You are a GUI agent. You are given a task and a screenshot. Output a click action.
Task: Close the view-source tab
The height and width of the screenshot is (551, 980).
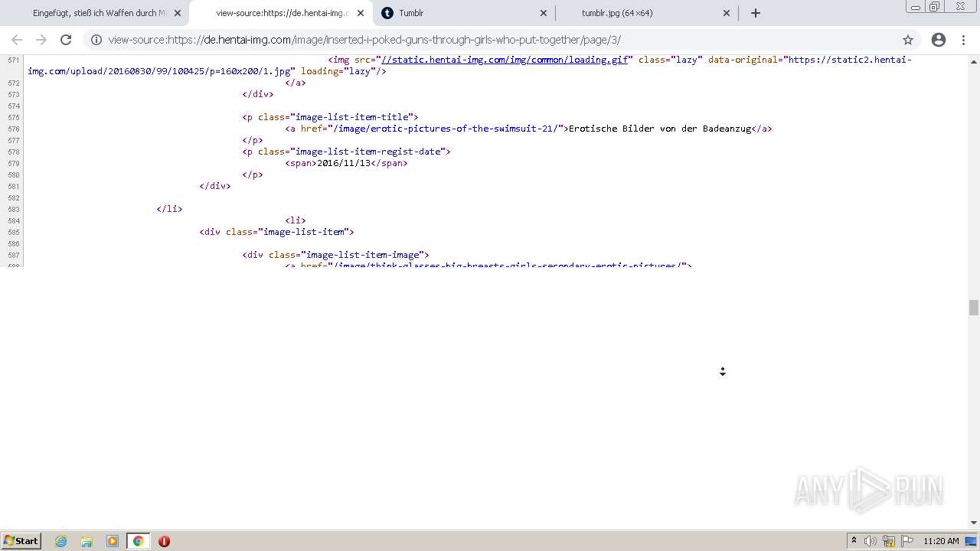(x=361, y=13)
